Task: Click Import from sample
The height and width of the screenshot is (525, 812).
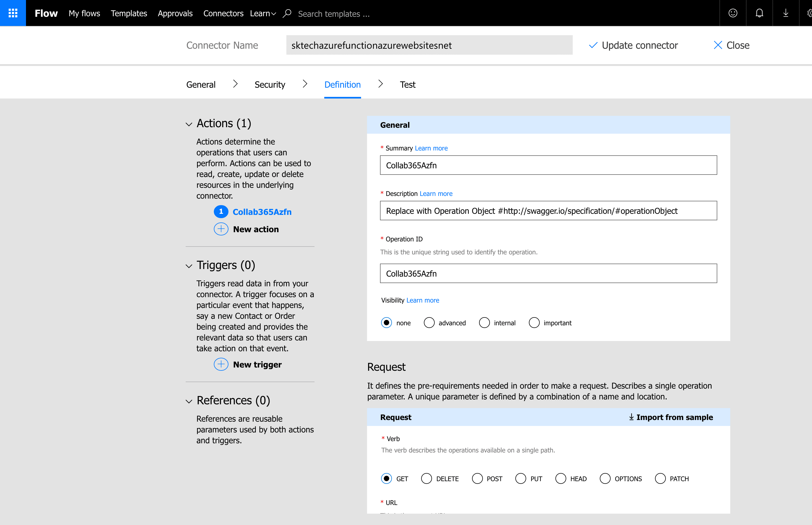Action: pyautogui.click(x=674, y=417)
